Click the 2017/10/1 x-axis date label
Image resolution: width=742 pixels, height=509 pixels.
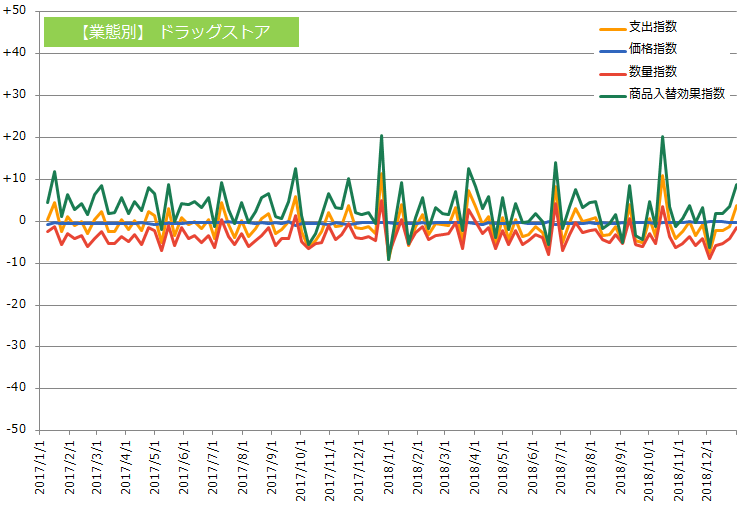[x=300, y=471]
